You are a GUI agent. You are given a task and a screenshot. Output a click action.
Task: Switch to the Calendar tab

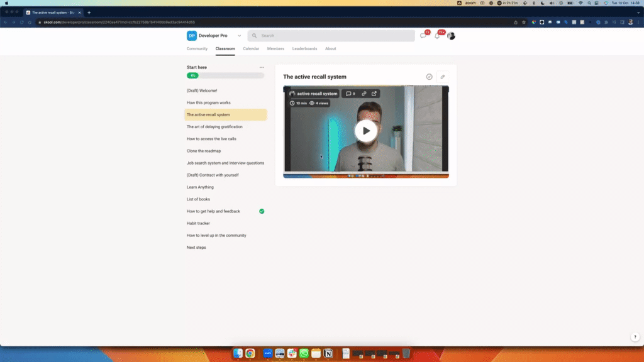point(251,48)
